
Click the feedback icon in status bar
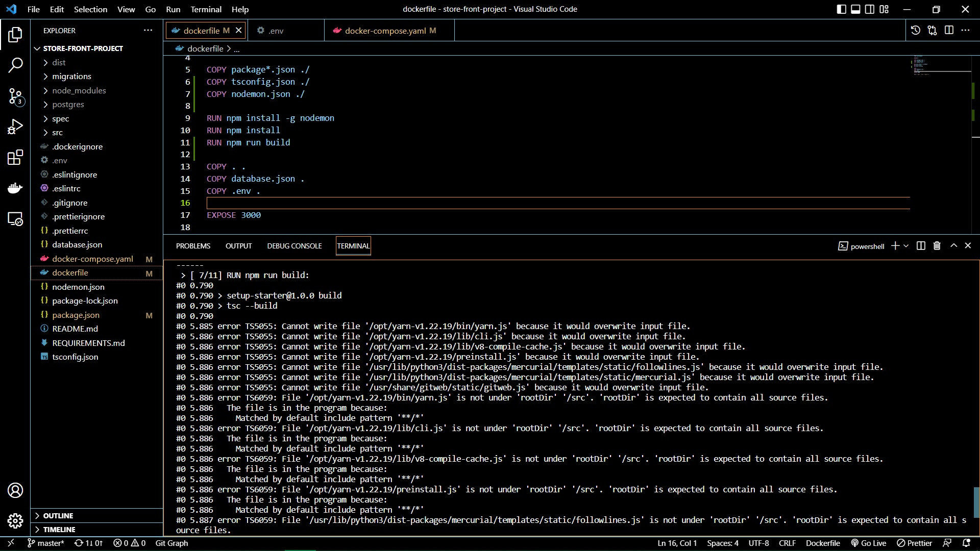pyautogui.click(x=947, y=543)
